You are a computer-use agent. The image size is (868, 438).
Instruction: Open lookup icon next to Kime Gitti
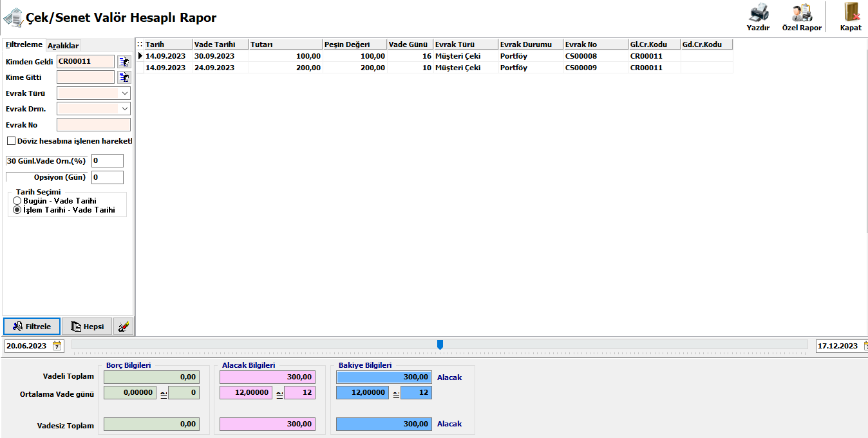(x=124, y=77)
